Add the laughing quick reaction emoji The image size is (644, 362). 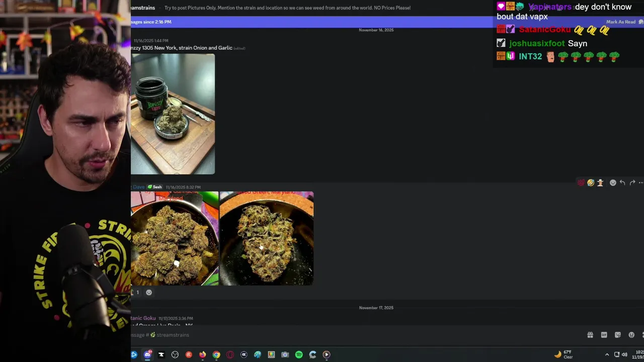coord(591,183)
